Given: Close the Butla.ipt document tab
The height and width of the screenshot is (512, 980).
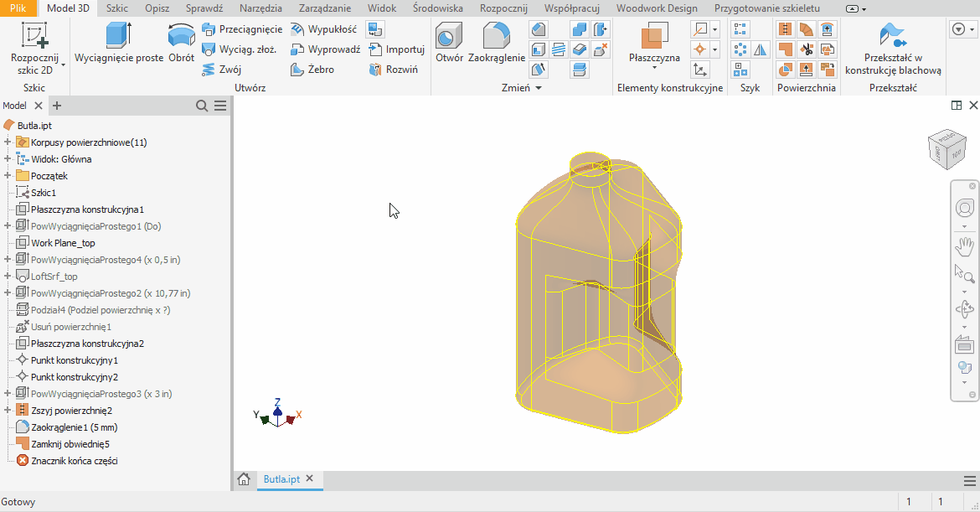Looking at the screenshot, I should [309, 479].
